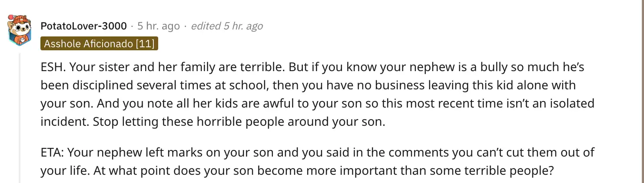Image resolution: width=644 pixels, height=183 pixels.
Task: Click the "ETA:" label in the edit paragraph
Action: coord(53,152)
